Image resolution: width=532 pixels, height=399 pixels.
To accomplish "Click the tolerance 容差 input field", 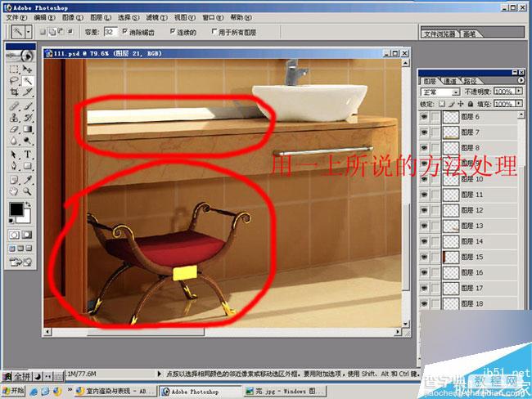I will 110,32.
